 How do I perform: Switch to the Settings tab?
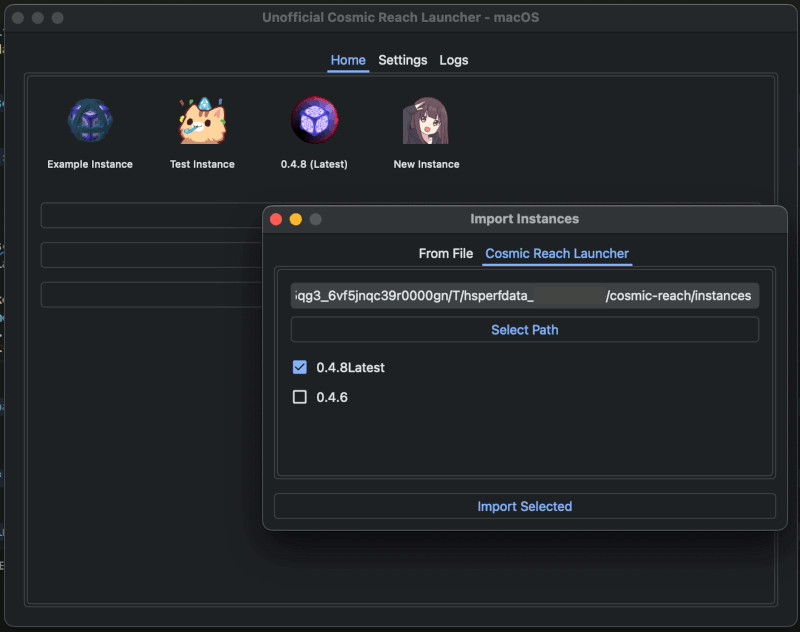tap(403, 60)
